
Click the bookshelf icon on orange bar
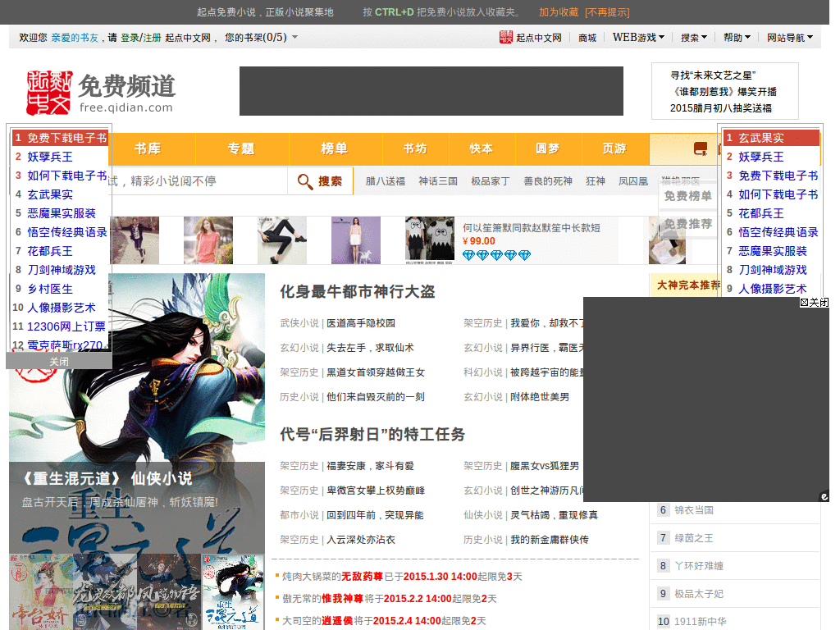click(700, 149)
